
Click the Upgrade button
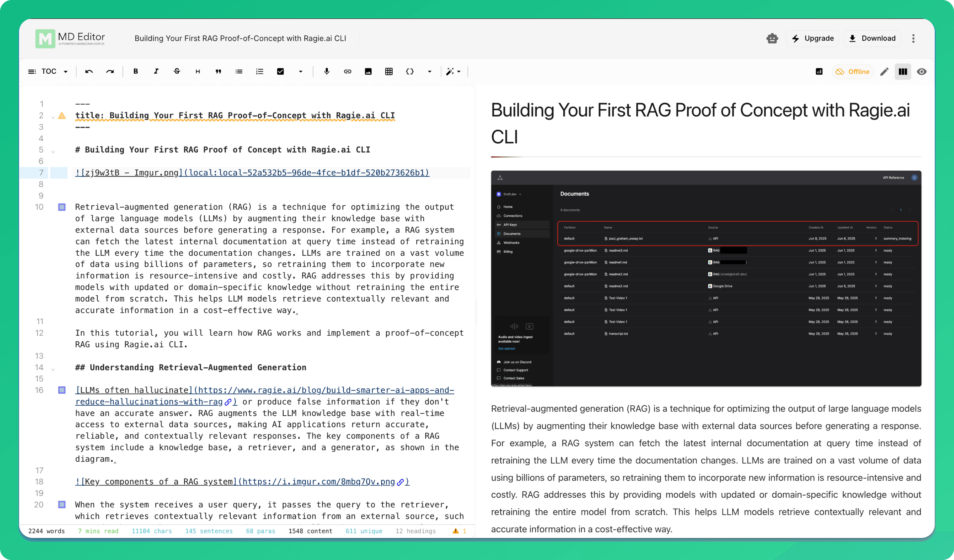[813, 38]
